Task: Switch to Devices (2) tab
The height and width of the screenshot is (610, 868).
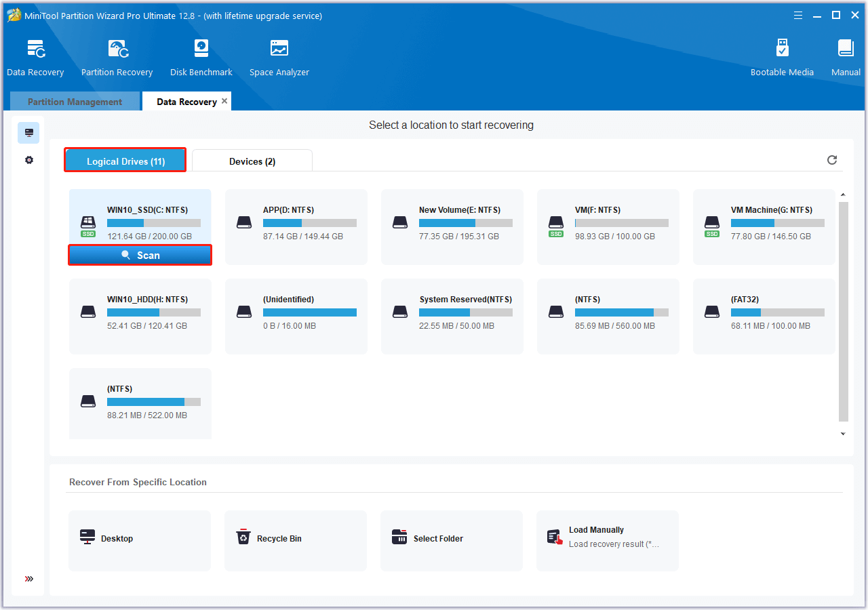Action: [x=252, y=161]
